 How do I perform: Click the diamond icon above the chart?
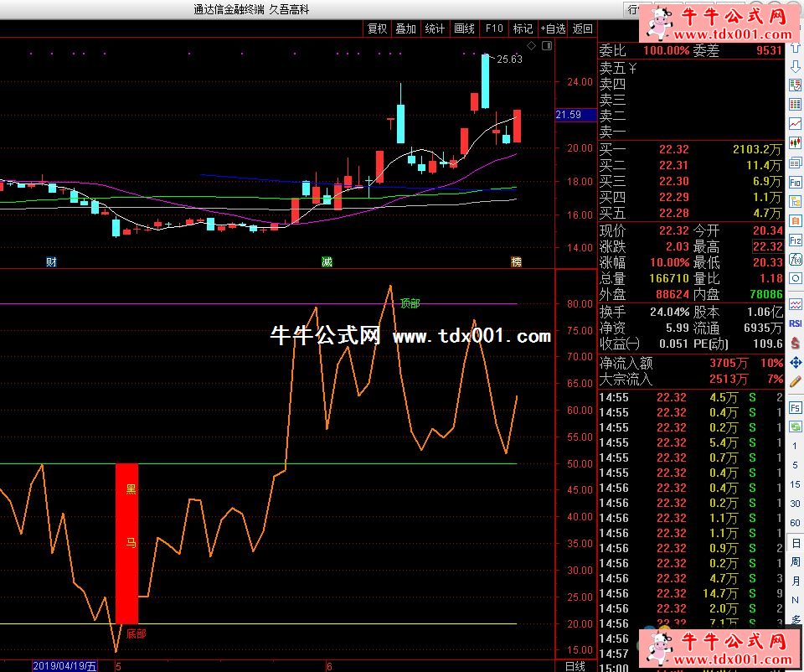click(532, 45)
